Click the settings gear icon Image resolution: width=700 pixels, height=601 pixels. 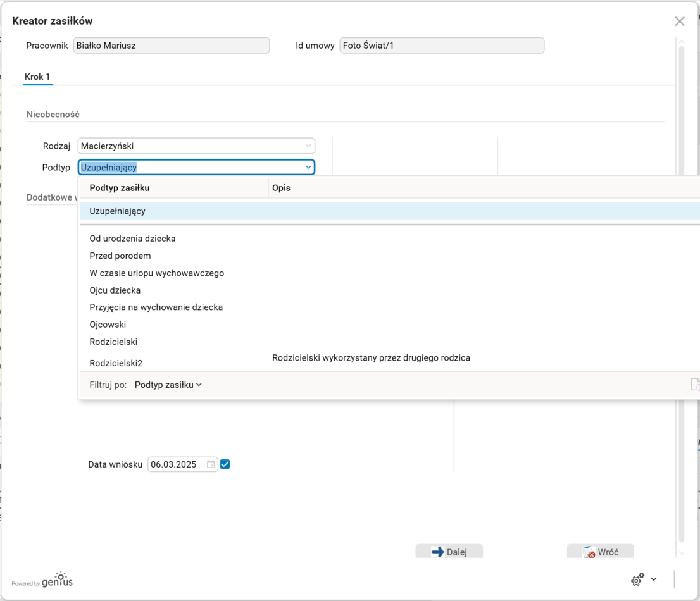637,579
